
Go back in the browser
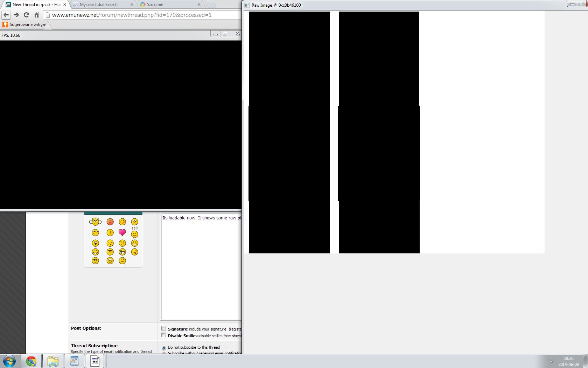tap(6, 15)
